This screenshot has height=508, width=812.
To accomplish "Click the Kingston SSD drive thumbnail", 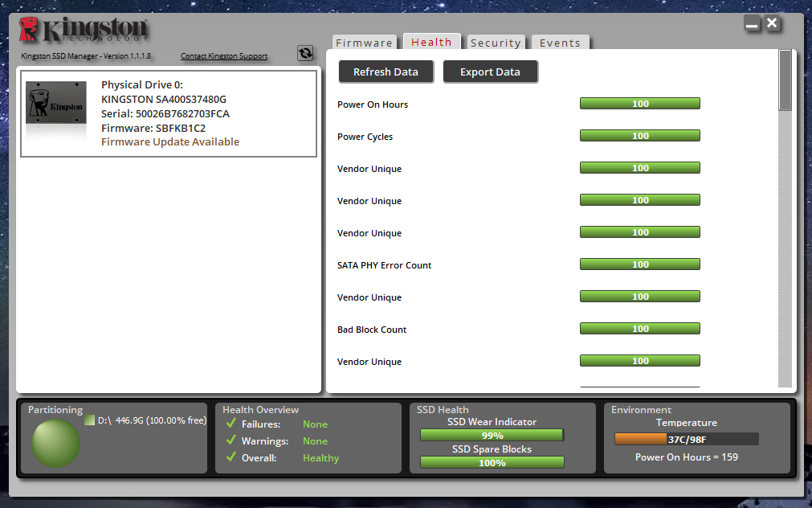I will point(56,102).
